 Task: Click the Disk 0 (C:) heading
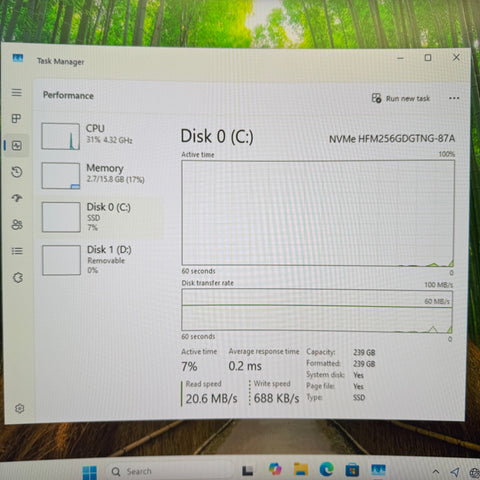217,136
